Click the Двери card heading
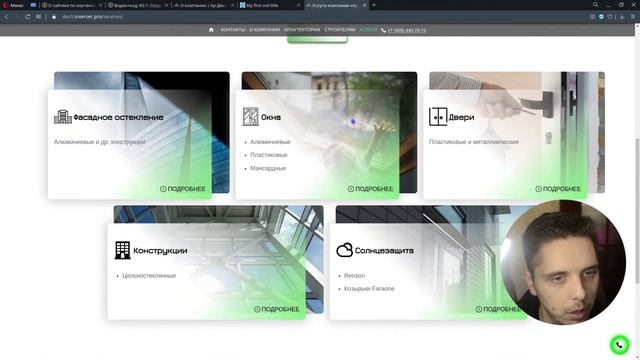Screen dimensions: 640x360 pyautogui.click(x=461, y=117)
